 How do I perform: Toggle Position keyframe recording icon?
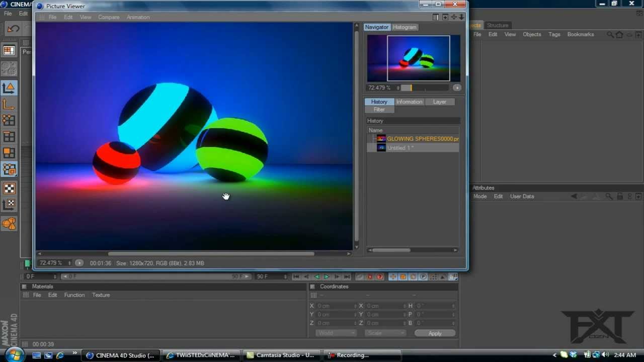[393, 277]
